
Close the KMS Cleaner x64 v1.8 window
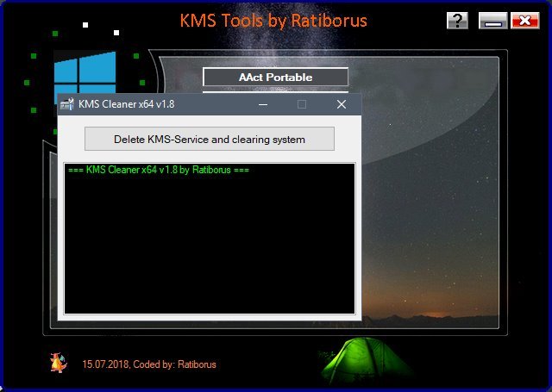tap(342, 104)
